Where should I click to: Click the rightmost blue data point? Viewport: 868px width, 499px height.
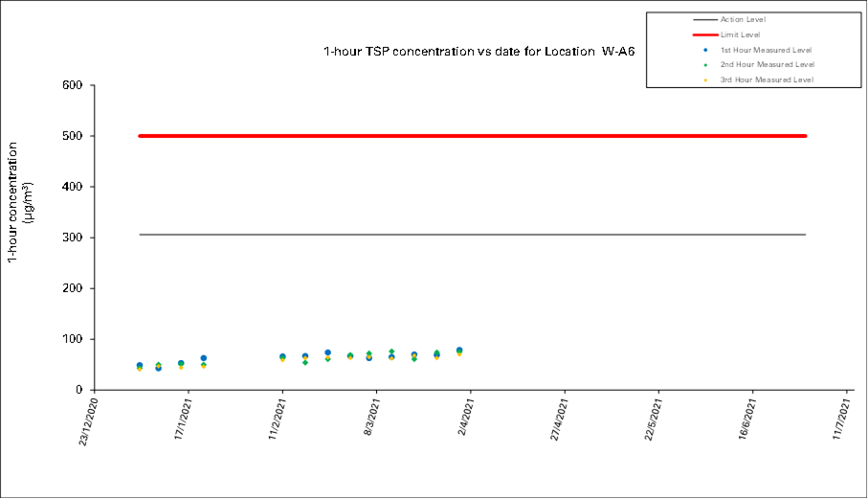click(459, 351)
